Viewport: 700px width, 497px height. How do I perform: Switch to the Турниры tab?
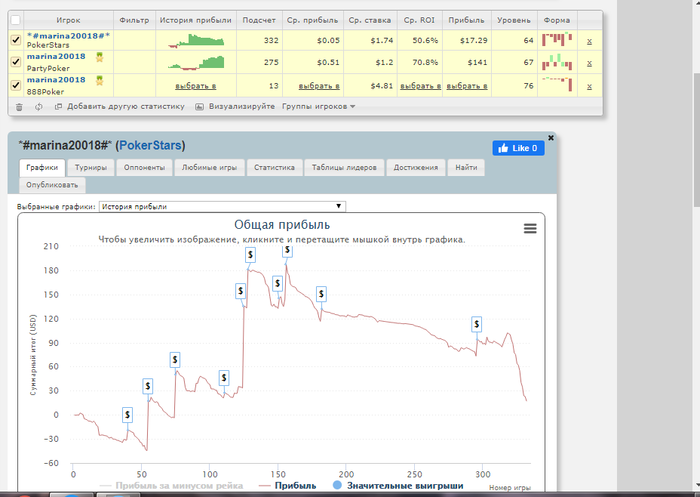(x=91, y=167)
